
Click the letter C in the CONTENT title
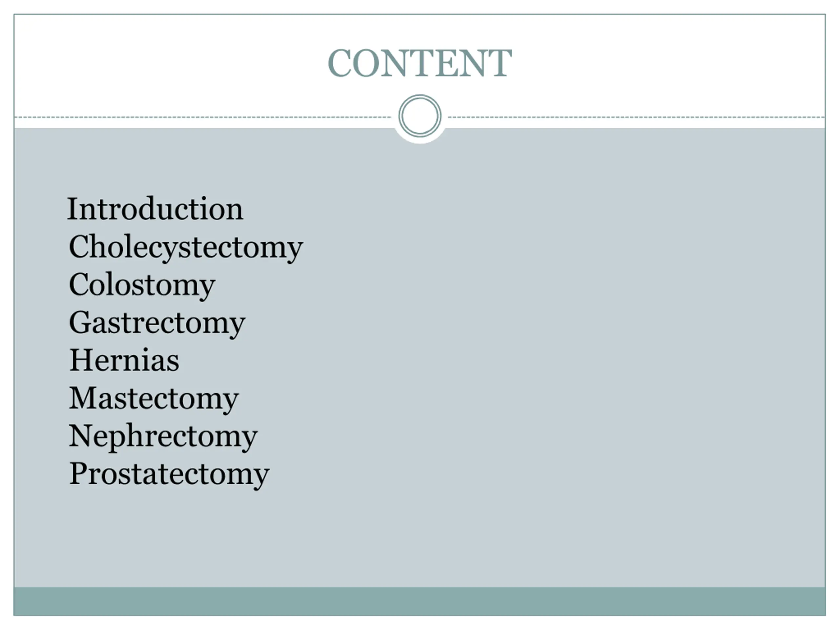tap(339, 63)
